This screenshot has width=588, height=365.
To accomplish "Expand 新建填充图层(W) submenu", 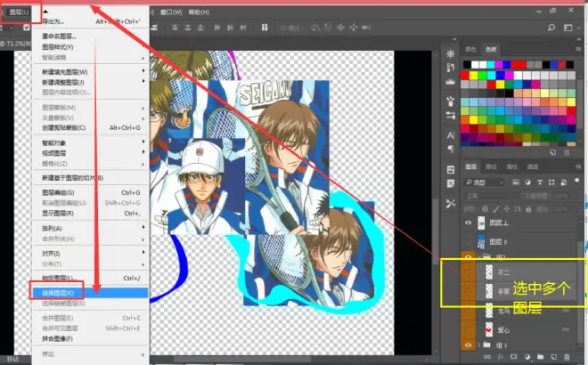I will tap(90, 72).
